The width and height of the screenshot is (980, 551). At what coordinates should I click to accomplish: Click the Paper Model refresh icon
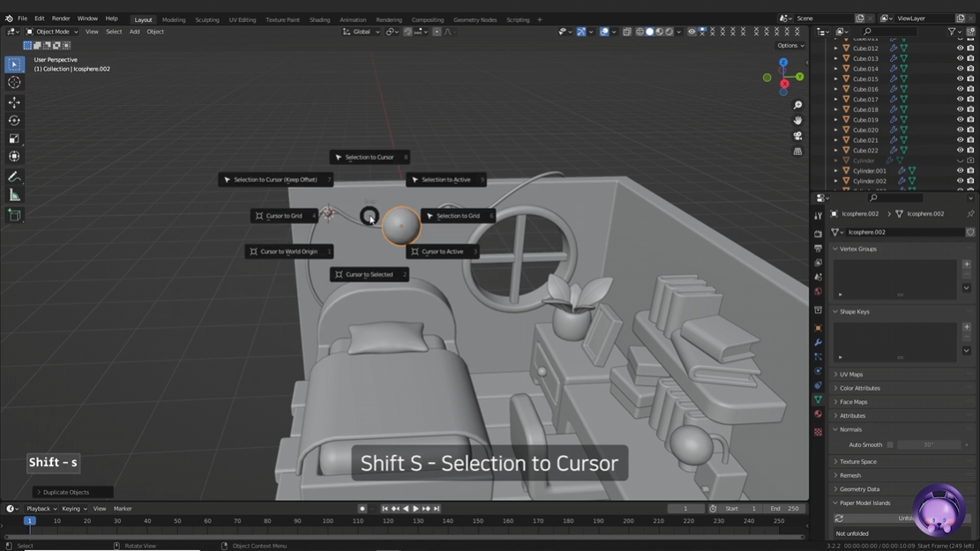pos(839,518)
